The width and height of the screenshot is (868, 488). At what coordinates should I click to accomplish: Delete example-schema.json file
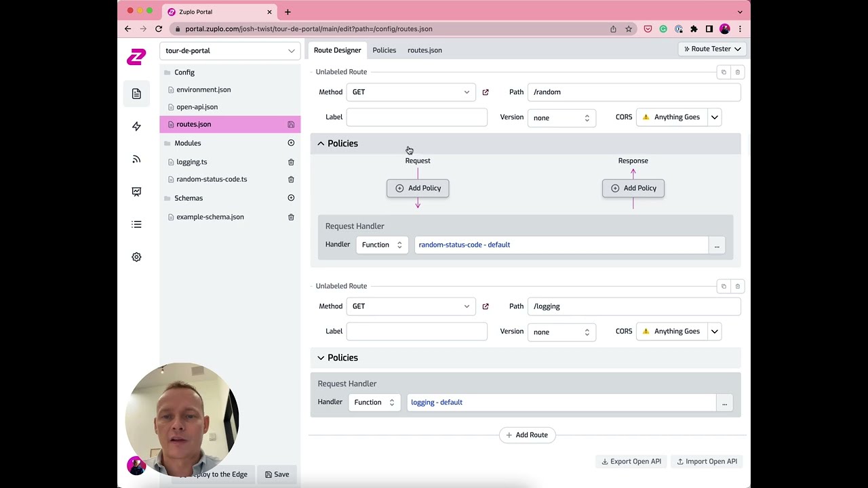click(291, 217)
